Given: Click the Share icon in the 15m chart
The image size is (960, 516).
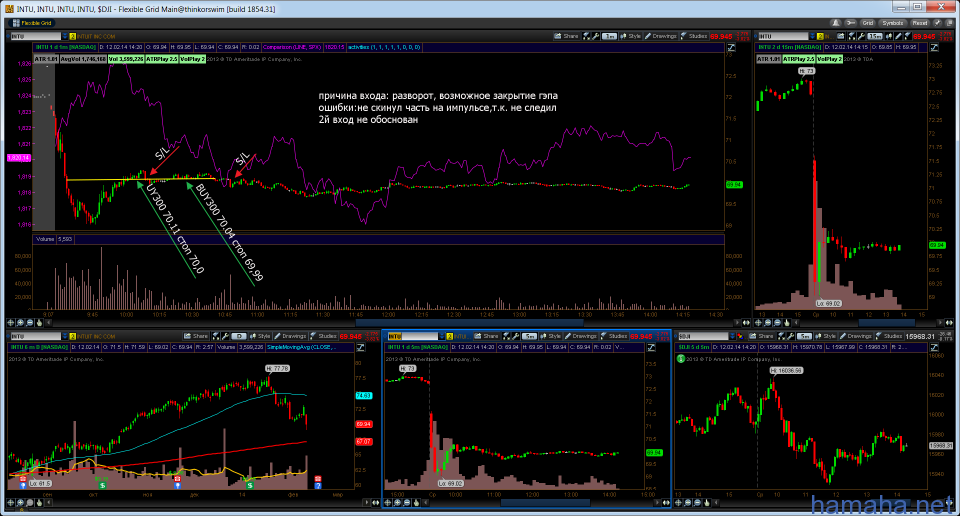Looking at the screenshot, I should pos(841,36).
